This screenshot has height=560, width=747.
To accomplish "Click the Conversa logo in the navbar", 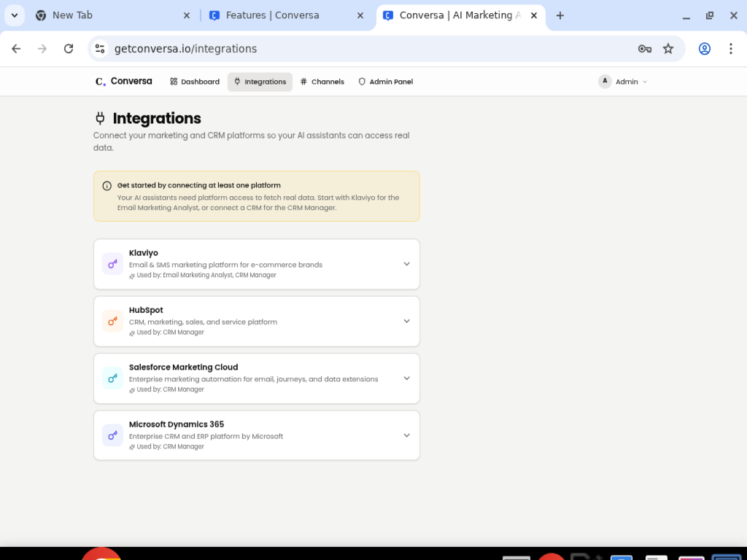I will pos(124,82).
